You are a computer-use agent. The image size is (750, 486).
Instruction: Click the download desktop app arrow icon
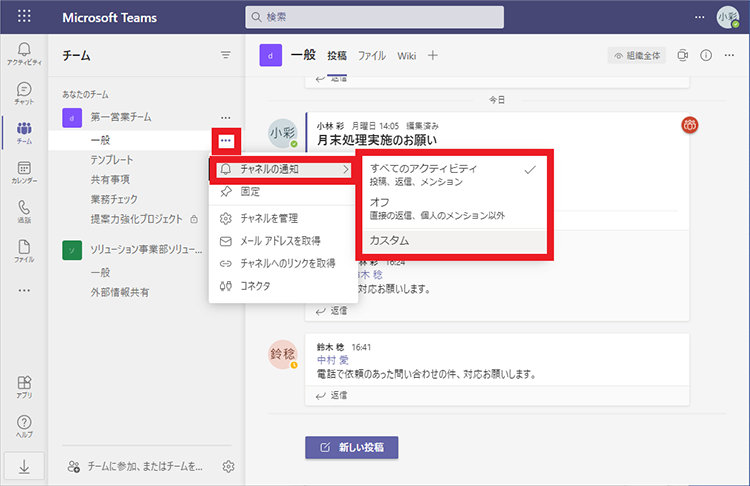[x=24, y=466]
